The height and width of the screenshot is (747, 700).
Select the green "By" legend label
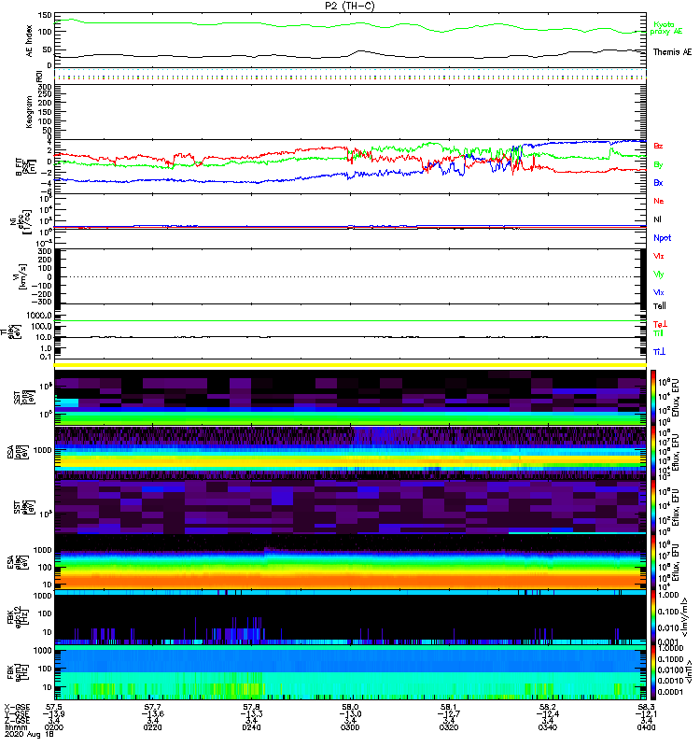coord(658,165)
